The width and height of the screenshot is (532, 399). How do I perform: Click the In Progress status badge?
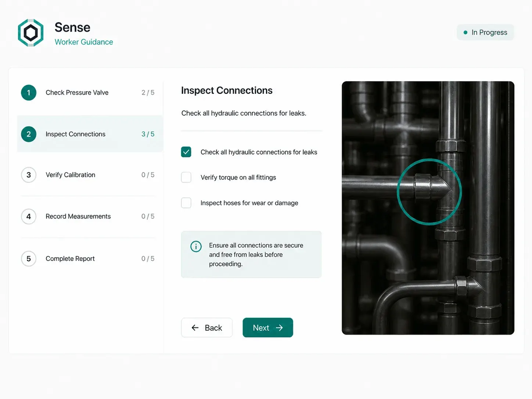click(x=485, y=32)
